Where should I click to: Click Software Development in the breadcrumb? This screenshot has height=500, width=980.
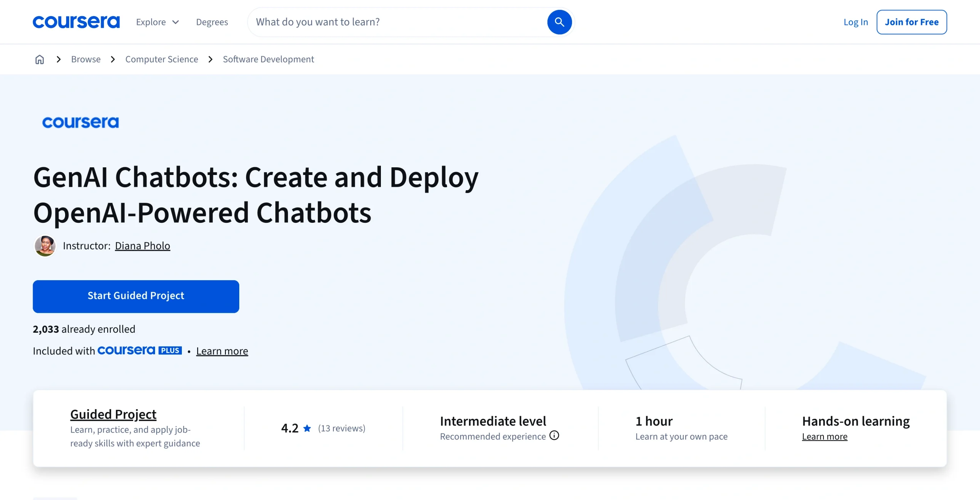[x=268, y=59]
